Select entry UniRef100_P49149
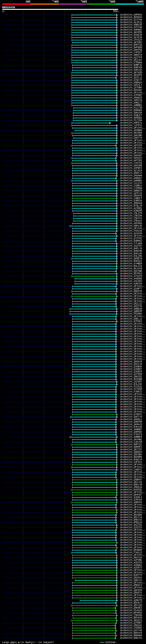146x644 pixels. pyautogui.click(x=131, y=231)
